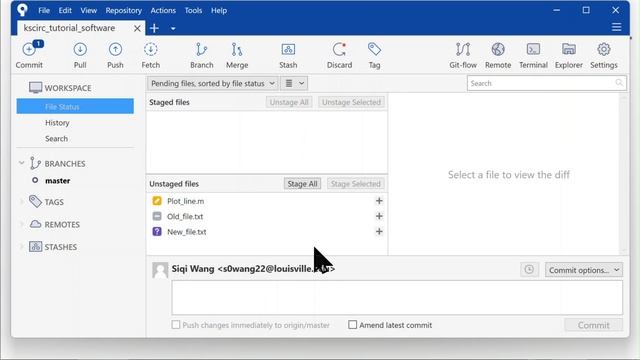Click the commit history clock icon
This screenshot has height=360, width=640.
click(529, 269)
